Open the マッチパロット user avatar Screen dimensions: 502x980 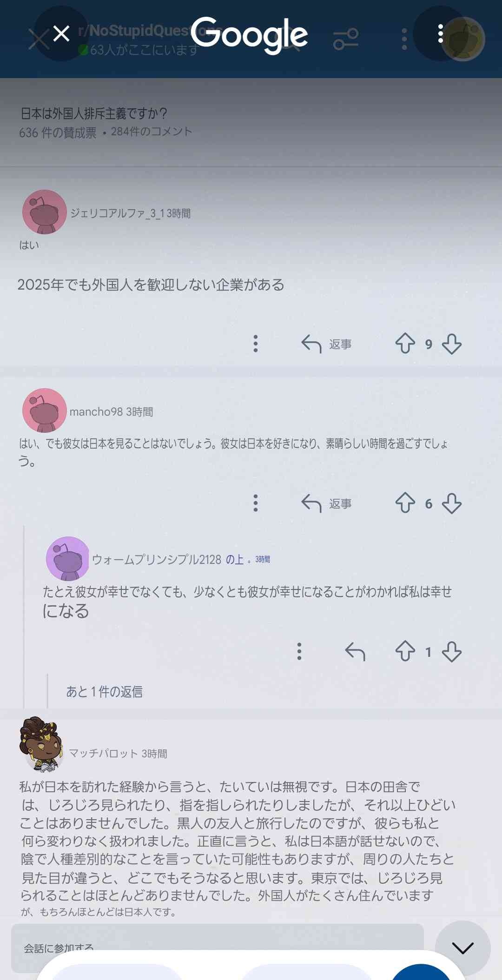pos(41,744)
